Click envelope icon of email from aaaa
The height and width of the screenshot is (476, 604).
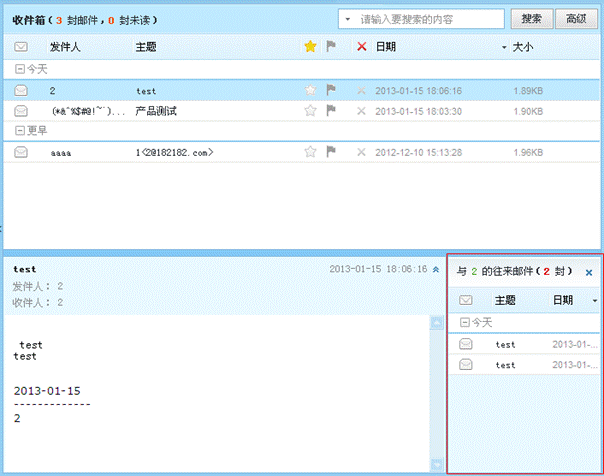[x=21, y=152]
